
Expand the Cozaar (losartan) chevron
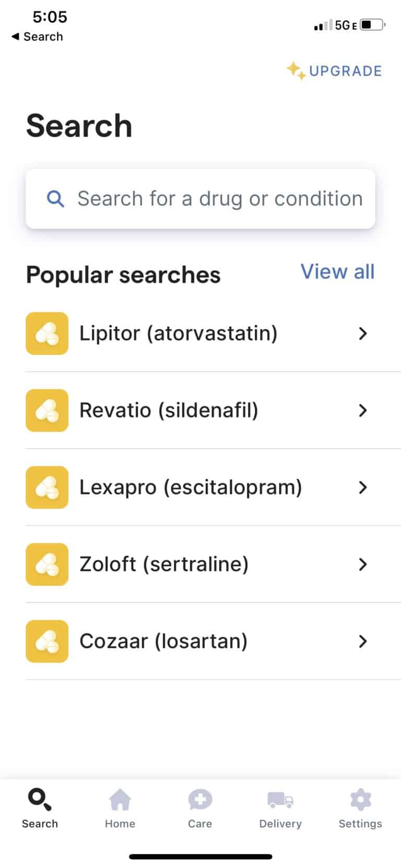363,641
